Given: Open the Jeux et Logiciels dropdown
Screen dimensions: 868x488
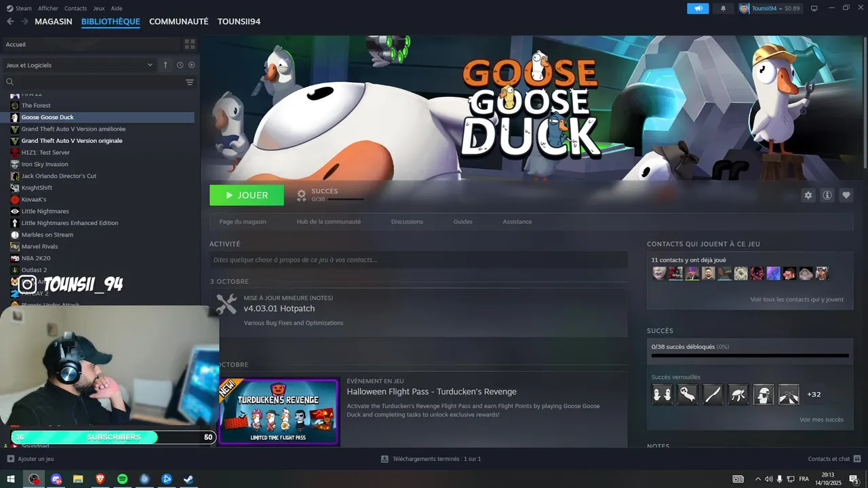Looking at the screenshot, I should pos(79,65).
